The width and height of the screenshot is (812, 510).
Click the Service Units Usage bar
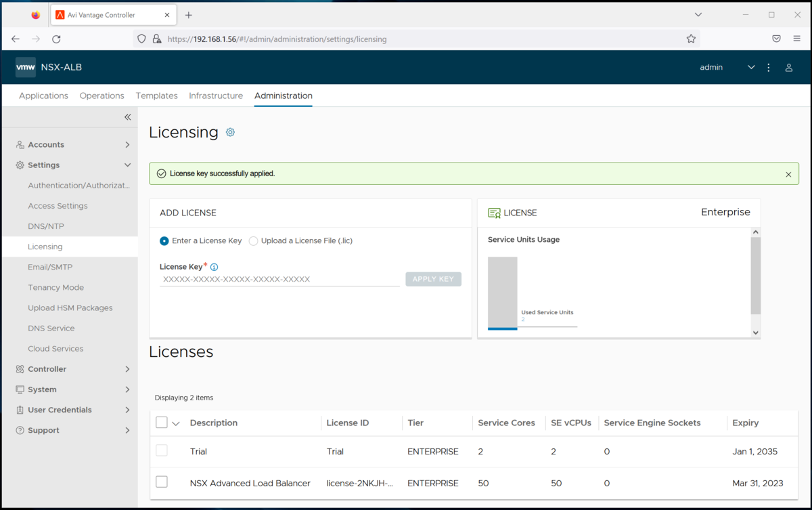[503, 293]
